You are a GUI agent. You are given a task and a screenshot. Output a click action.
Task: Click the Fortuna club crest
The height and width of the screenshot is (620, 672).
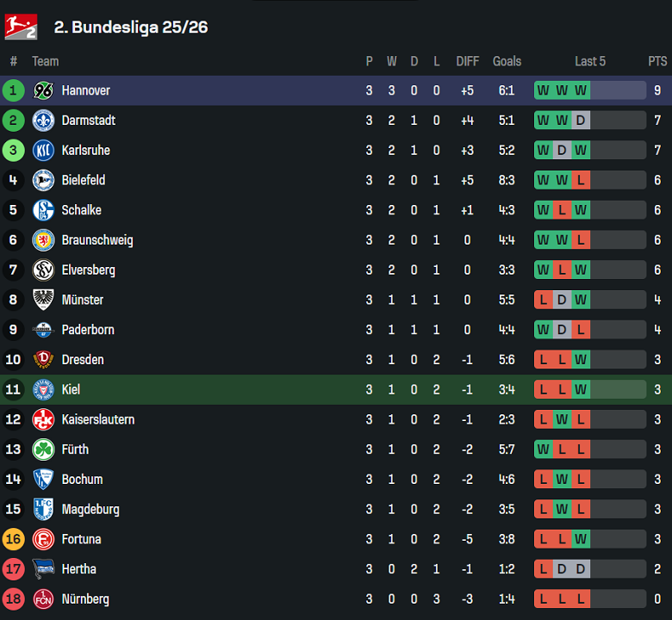[x=43, y=539]
